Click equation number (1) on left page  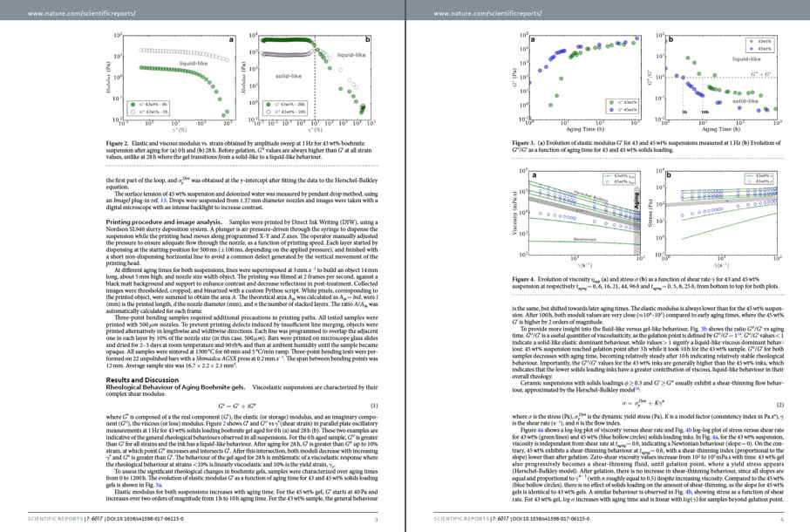(374, 406)
